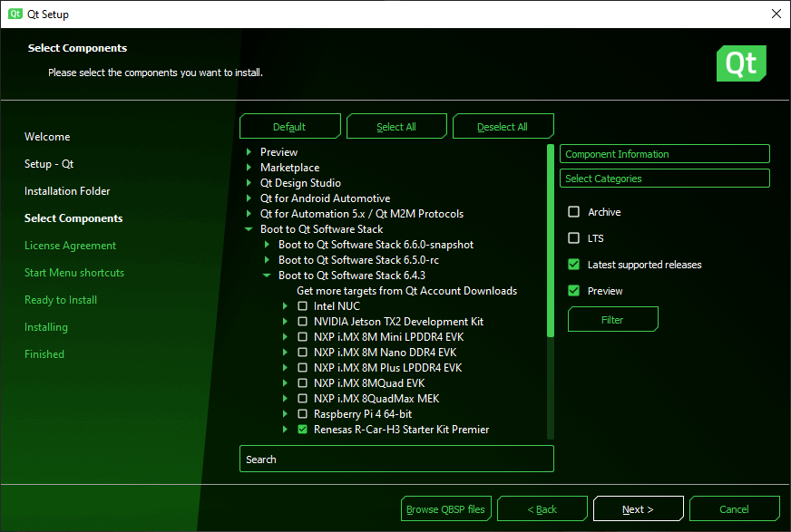Uncheck Renesas R-Car-H3 Starter Kit Premier
The height and width of the screenshot is (532, 791).
coord(303,430)
